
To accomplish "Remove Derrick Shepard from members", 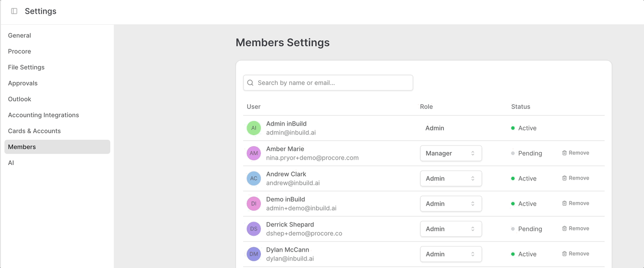I will [x=576, y=229].
